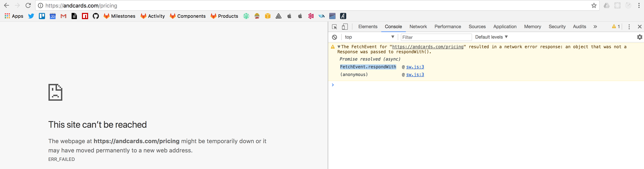Switch to the Network tab

point(418,27)
